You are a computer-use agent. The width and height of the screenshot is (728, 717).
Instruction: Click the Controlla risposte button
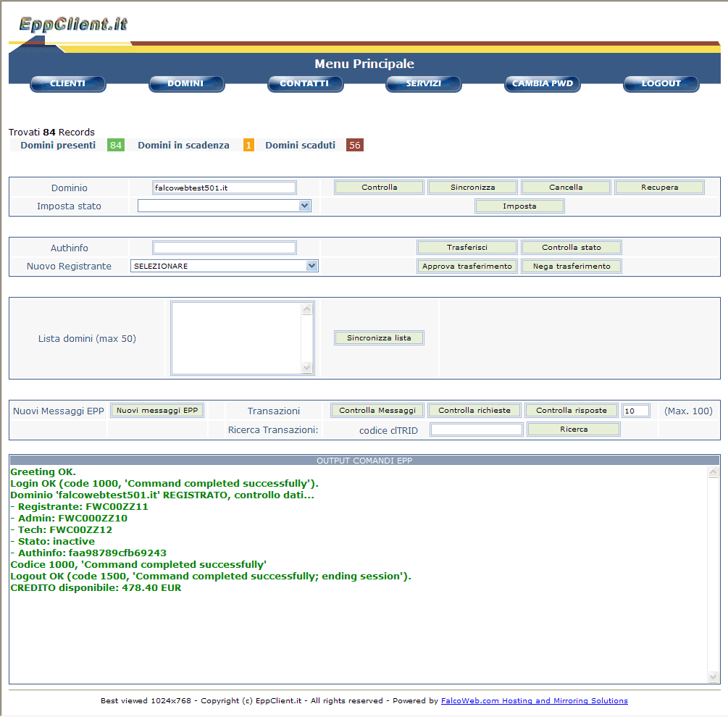point(571,411)
